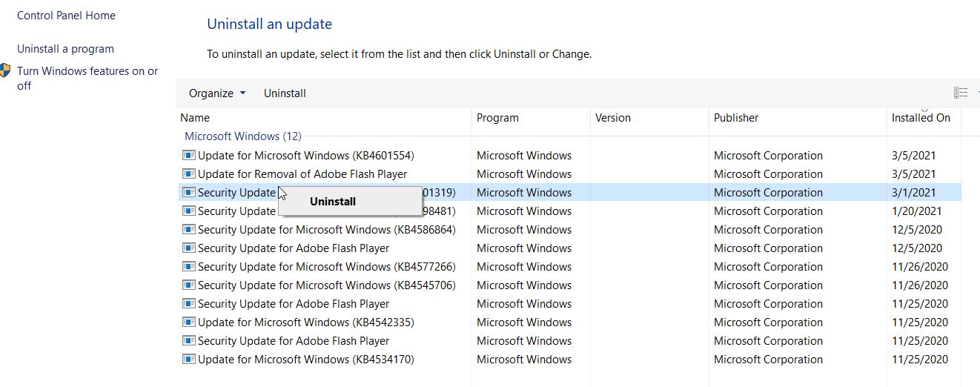
Task: Change view using the view options icon
Action: [x=961, y=93]
